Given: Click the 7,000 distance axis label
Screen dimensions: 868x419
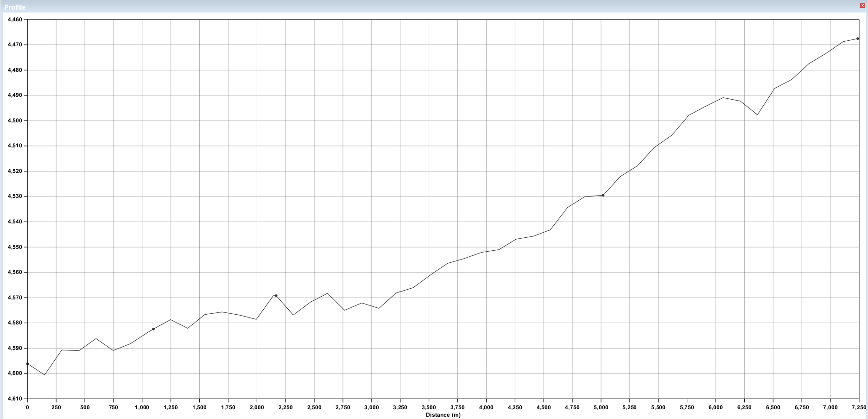Looking at the screenshot, I should 830,407.
